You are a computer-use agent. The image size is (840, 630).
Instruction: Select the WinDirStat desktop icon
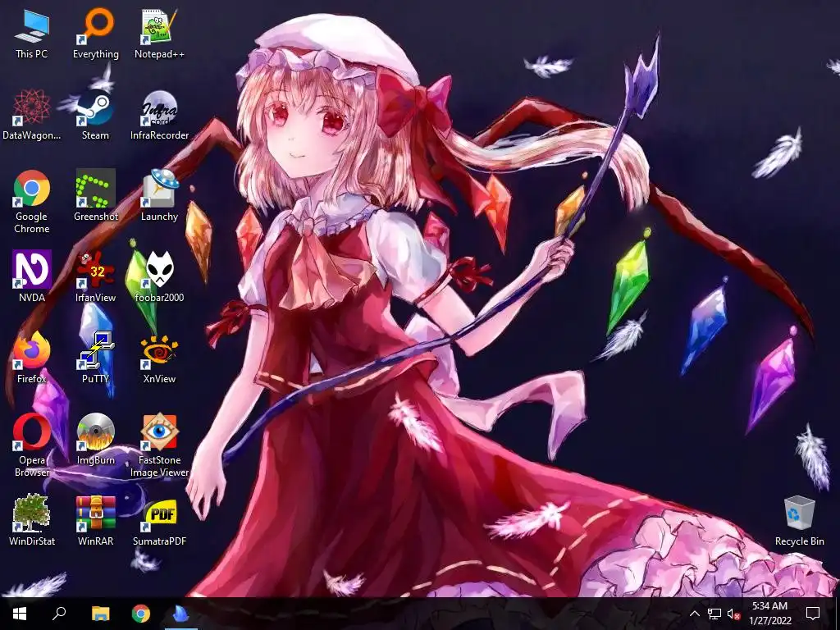[32, 521]
